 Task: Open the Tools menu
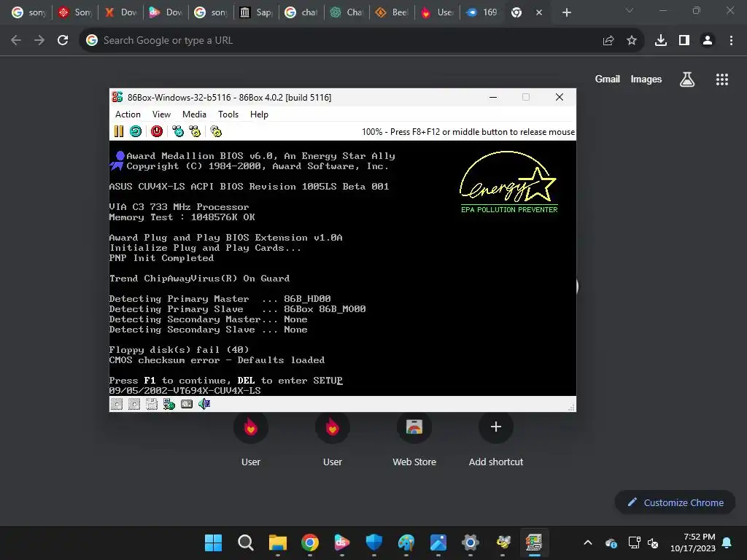coord(228,114)
